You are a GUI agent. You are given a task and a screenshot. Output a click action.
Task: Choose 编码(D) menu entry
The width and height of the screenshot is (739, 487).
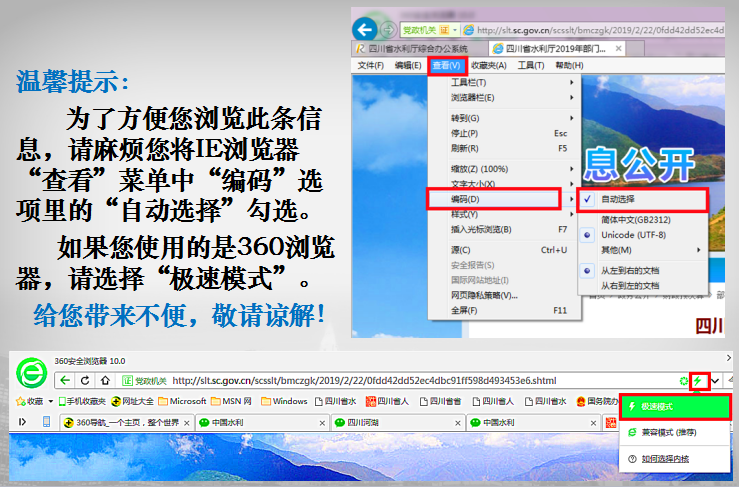[x=494, y=199]
